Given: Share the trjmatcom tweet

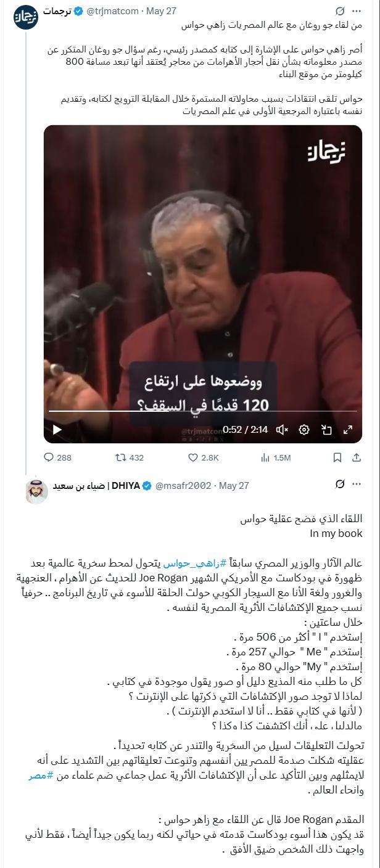Looking at the screenshot, I should (357, 457).
